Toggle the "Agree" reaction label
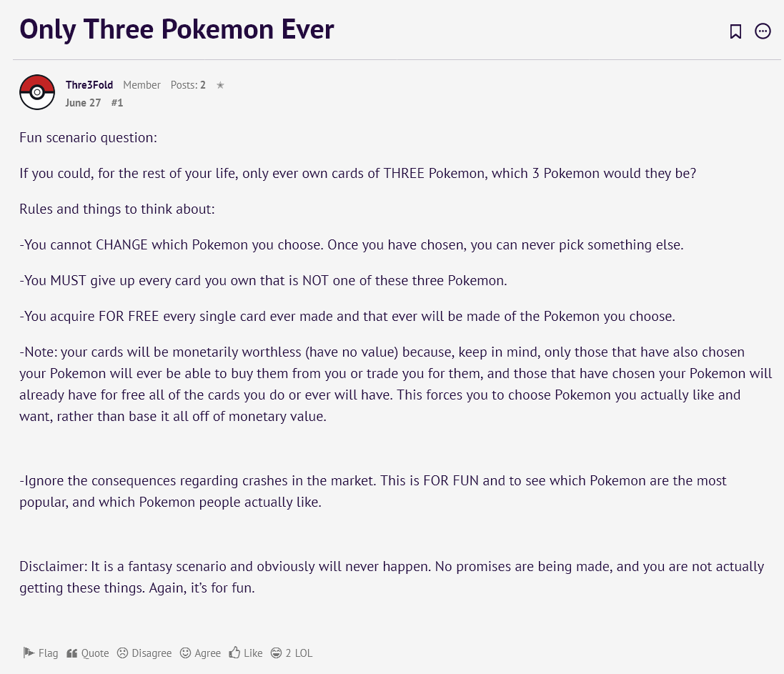The width and height of the screenshot is (784, 674). coord(208,653)
